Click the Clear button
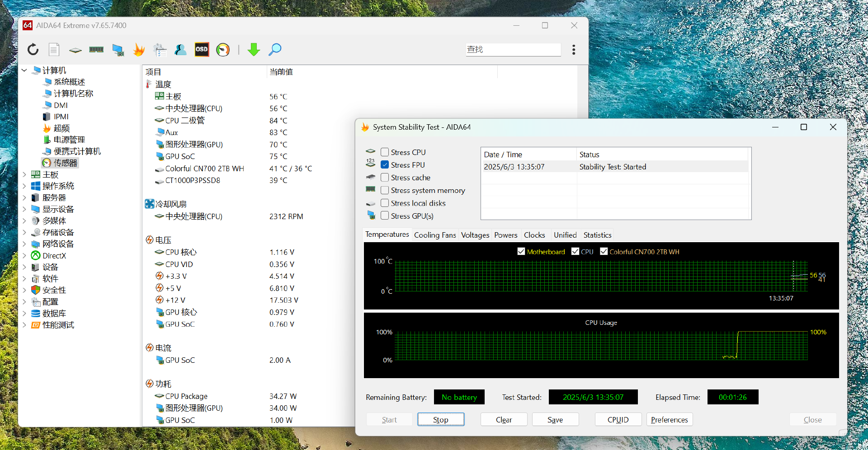Screen dimensions: 868x450 coord(504,420)
